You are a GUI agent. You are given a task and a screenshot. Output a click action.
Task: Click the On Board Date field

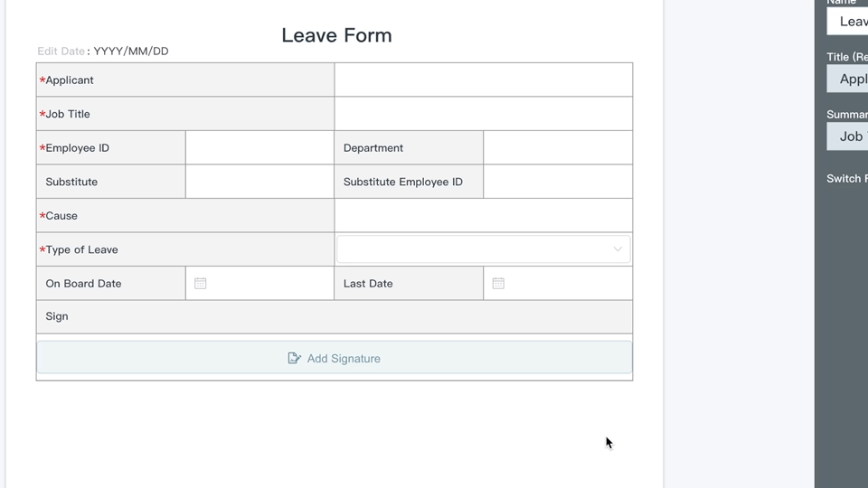pos(269,284)
